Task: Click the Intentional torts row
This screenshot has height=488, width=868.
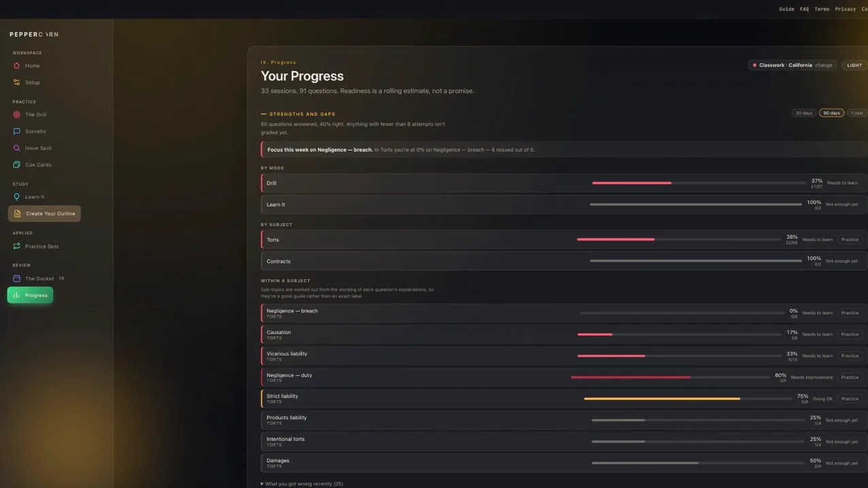Action: 564,442
